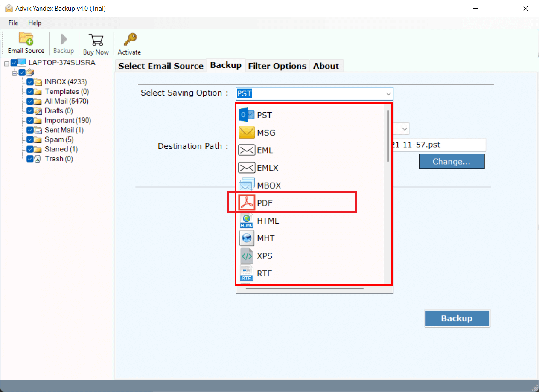
Task: Click the selected PST text in combo box
Action: (245, 94)
